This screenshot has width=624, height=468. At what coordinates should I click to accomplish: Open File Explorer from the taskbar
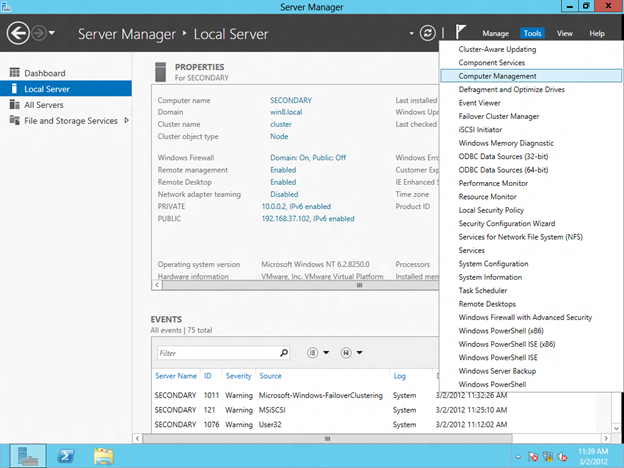pyautogui.click(x=103, y=456)
